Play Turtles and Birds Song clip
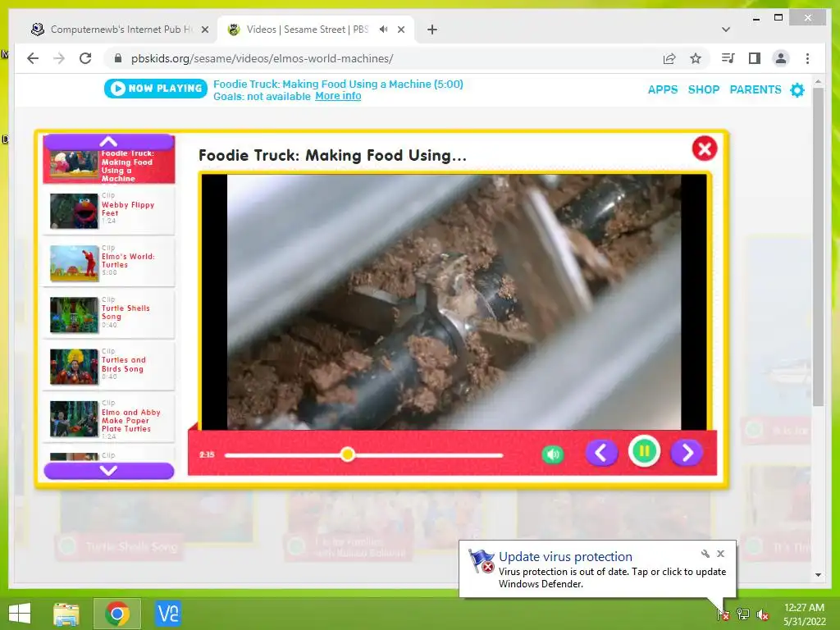This screenshot has height=630, width=840. pos(109,367)
